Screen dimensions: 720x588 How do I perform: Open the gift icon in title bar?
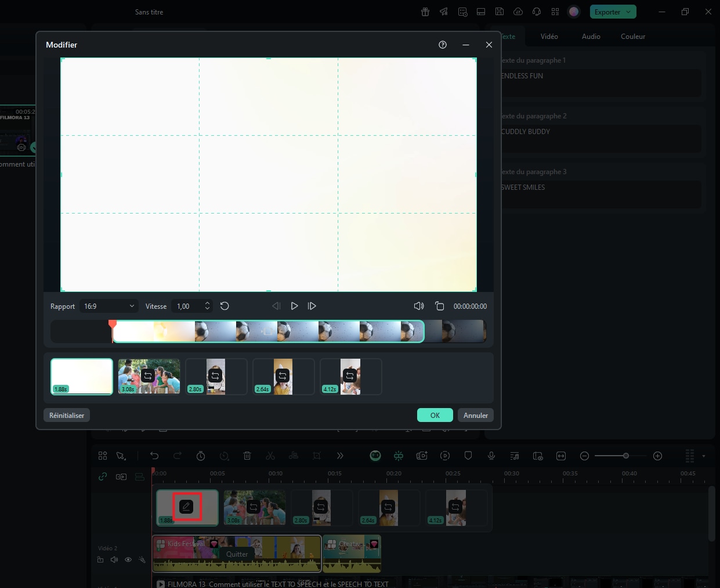(425, 12)
